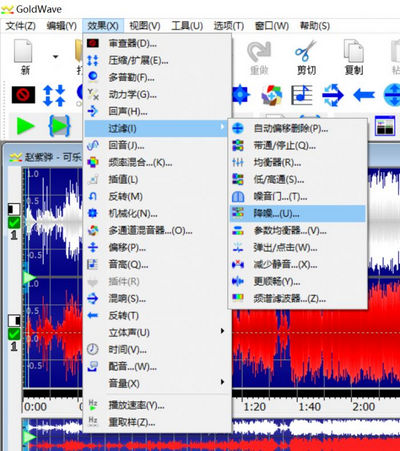Select 多普勒(F)... menu item
This screenshot has width=400, height=451.
157,77
